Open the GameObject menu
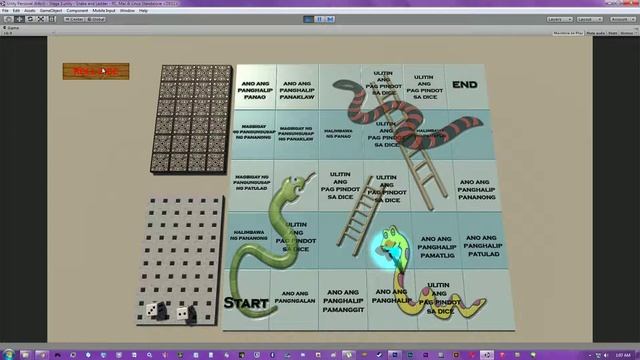Screen dimensions: 640x360 click(x=51, y=11)
